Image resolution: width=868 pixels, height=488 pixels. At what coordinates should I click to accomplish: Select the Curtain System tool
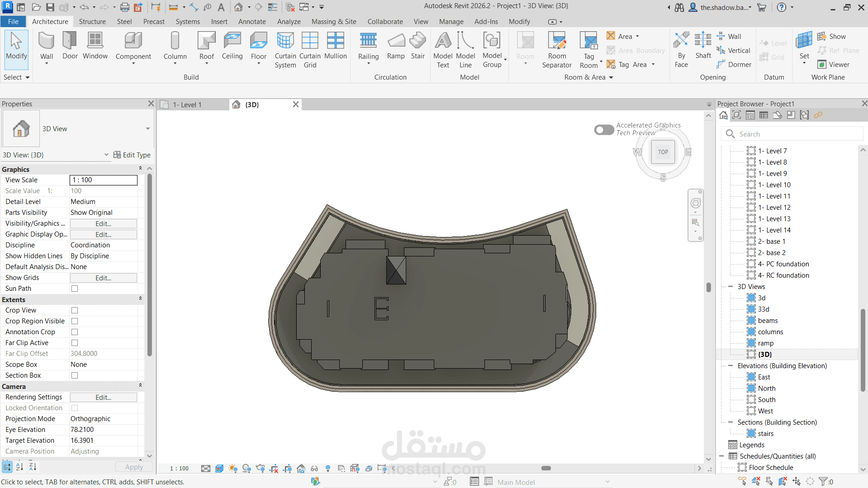pyautogui.click(x=285, y=50)
